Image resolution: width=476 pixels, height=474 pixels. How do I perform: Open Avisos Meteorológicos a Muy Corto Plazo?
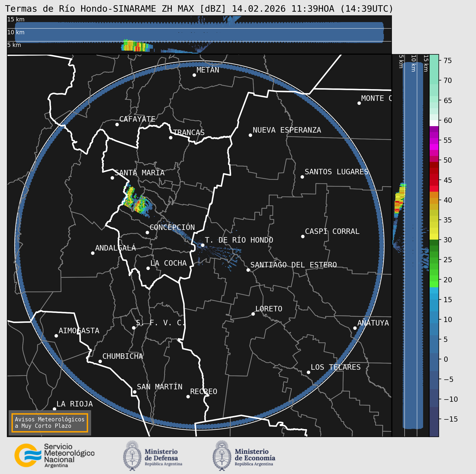pyautogui.click(x=50, y=423)
